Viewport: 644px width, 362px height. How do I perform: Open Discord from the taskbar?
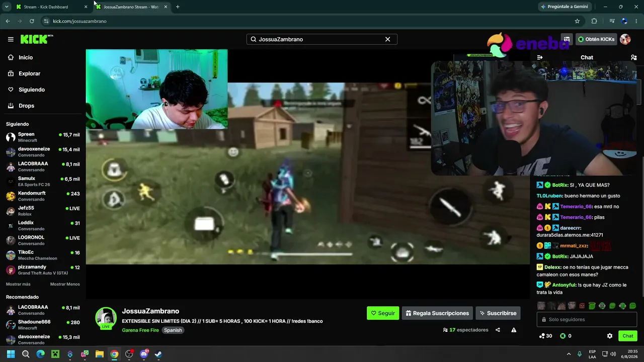[144, 354]
